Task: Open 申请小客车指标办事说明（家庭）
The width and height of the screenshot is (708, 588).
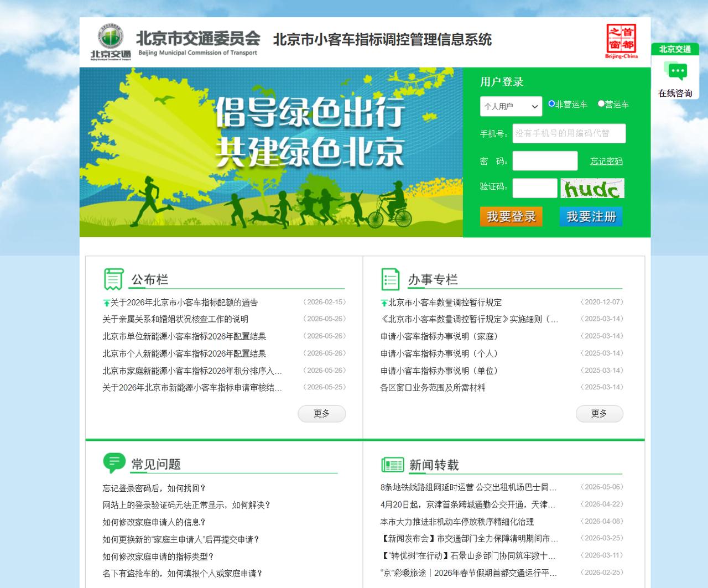Action: 440,336
